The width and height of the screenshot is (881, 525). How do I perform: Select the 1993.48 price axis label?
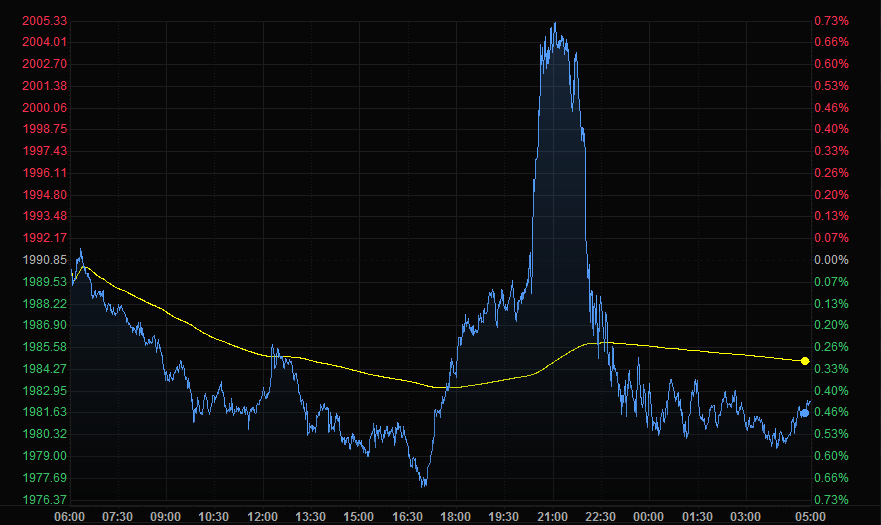(44, 216)
